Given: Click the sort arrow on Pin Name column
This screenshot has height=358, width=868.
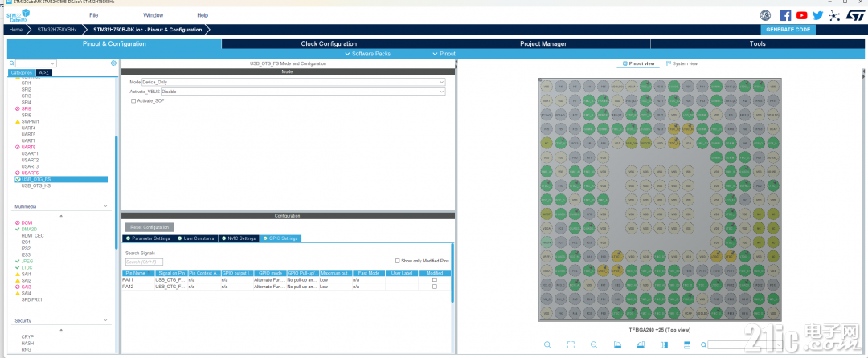Looking at the screenshot, I should pos(149,273).
